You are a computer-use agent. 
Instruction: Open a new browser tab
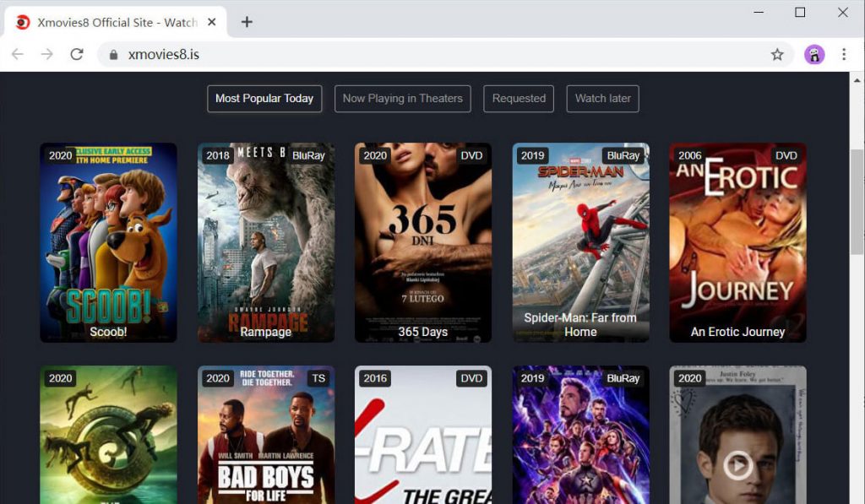click(247, 21)
